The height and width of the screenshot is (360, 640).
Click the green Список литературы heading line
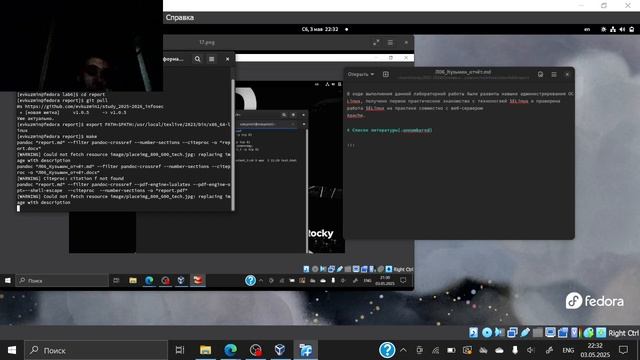389,130
